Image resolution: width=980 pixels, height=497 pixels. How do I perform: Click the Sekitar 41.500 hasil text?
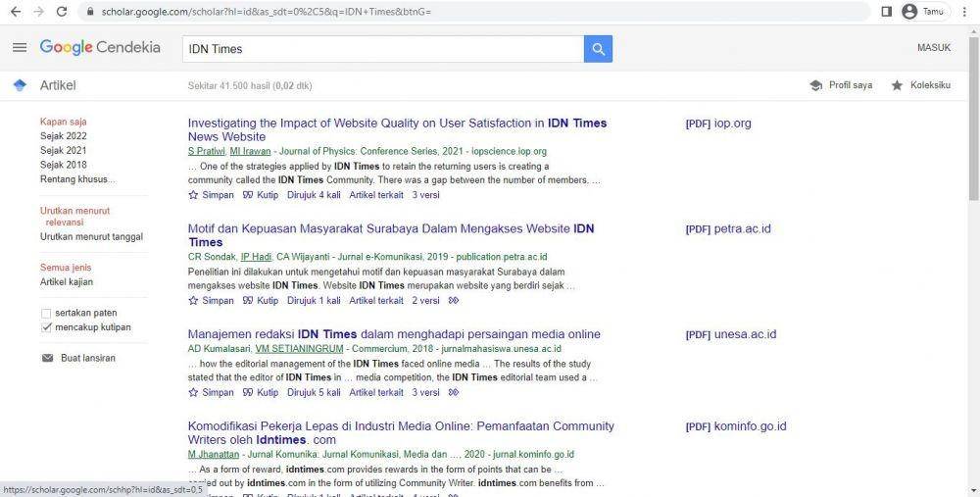point(250,85)
